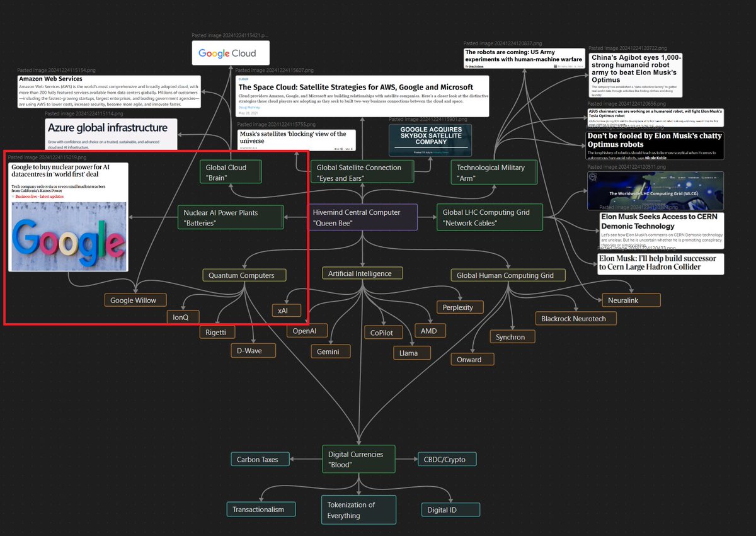Screen dimensions: 756x536
Task: Click the CBDC/Crypto node
Action: 446,459
